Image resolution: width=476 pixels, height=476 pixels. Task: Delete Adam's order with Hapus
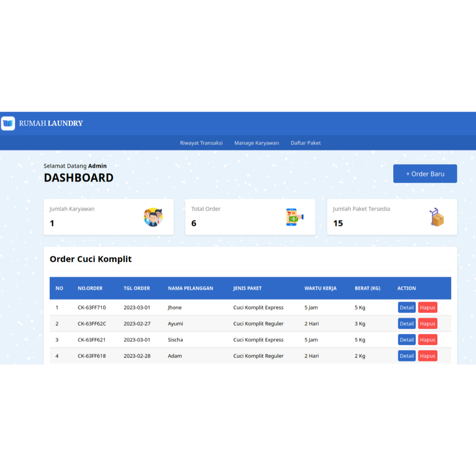tap(428, 356)
